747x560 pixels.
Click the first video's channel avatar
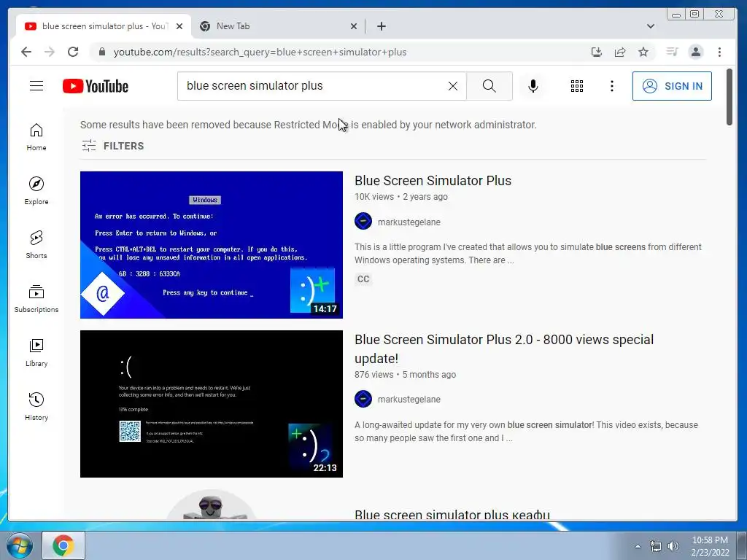363,221
